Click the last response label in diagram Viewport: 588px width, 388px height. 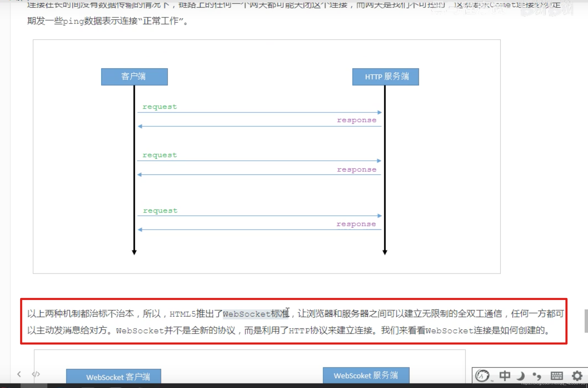click(356, 224)
